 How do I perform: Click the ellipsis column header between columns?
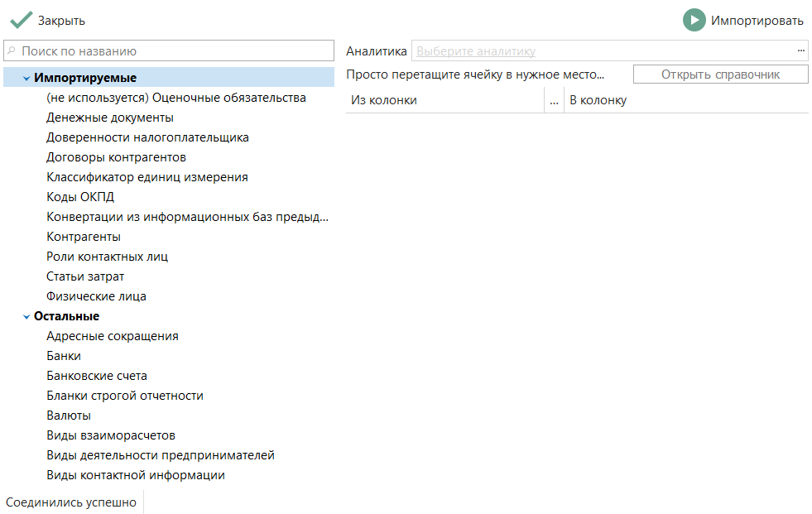click(x=554, y=101)
